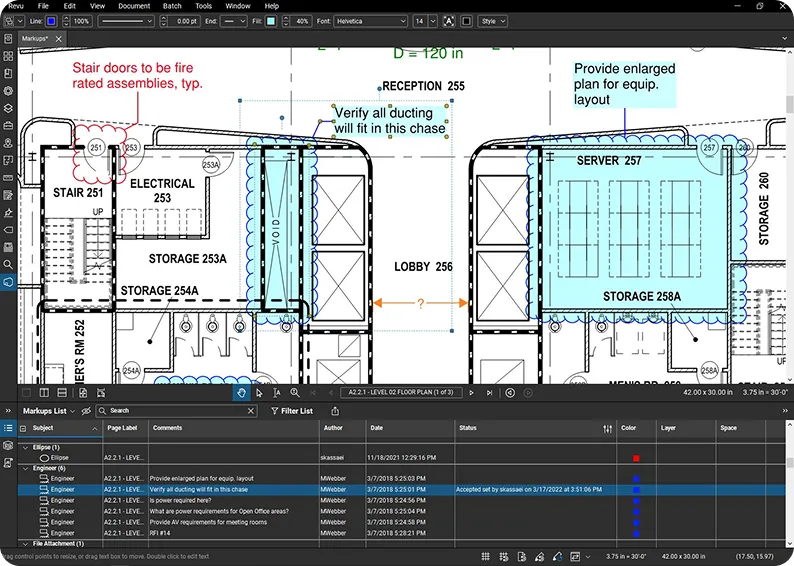The height and width of the screenshot is (566, 794).
Task: Toggle hide markups eye icon
Action: [86, 411]
